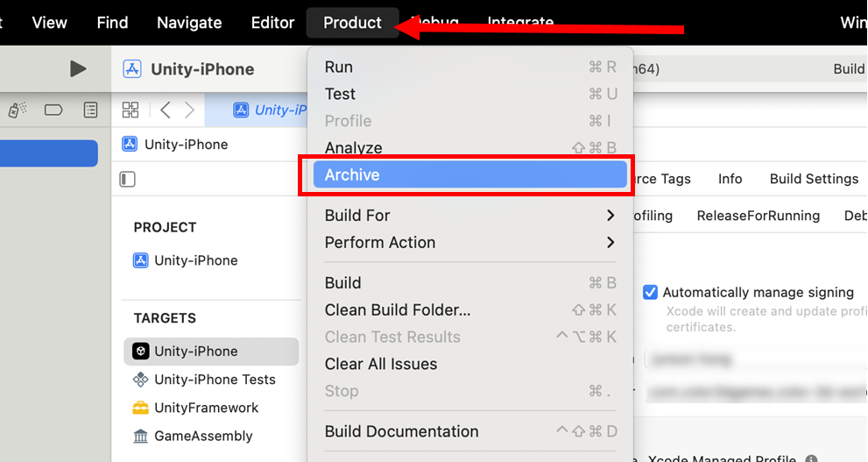Click the Xcode Managed Profile info icon
The image size is (868, 462).
coord(811,459)
